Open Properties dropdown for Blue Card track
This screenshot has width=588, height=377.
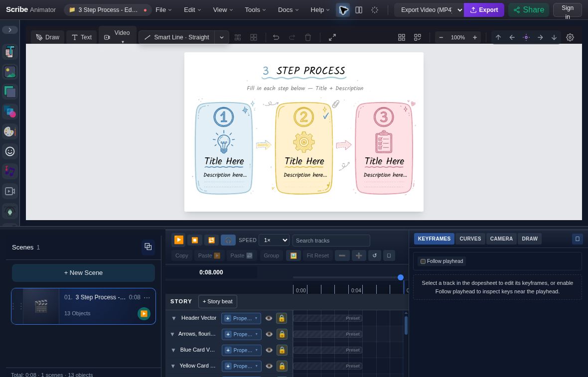pos(241,350)
